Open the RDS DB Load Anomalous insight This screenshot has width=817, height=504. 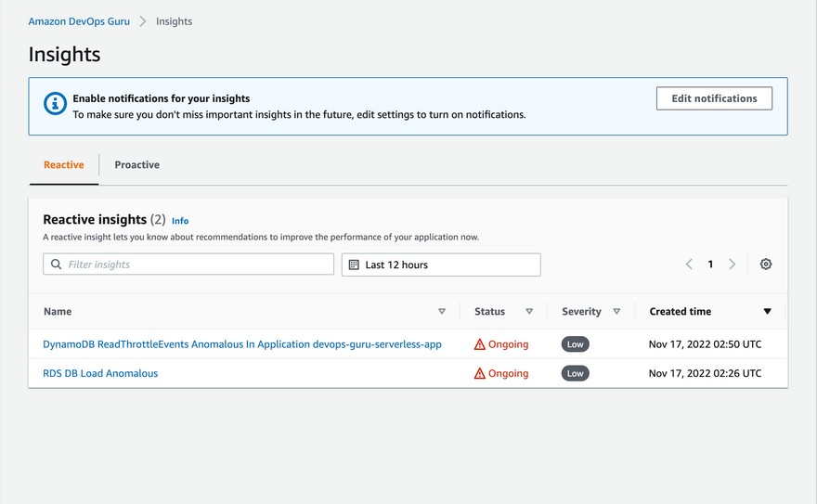point(100,374)
